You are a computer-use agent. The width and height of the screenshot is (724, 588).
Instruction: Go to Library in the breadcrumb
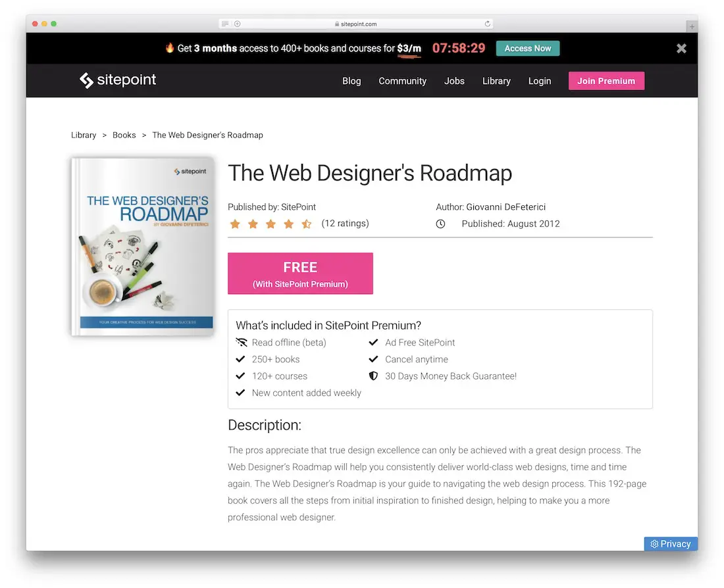coord(84,135)
